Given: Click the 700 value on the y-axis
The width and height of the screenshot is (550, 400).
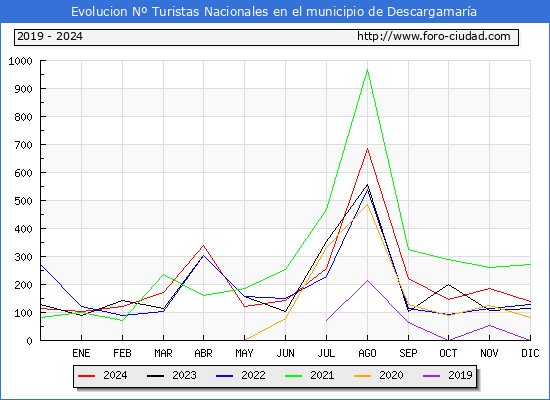Looking at the screenshot, I should 23,145.
